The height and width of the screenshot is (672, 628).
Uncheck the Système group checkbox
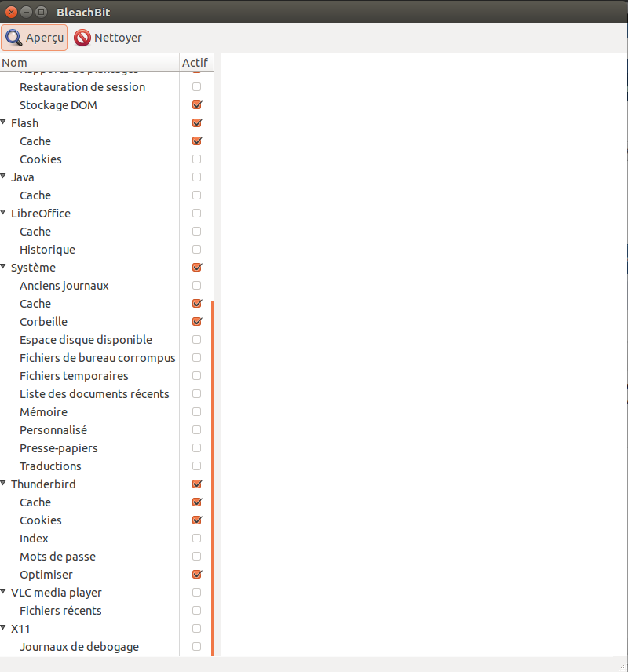tap(197, 268)
